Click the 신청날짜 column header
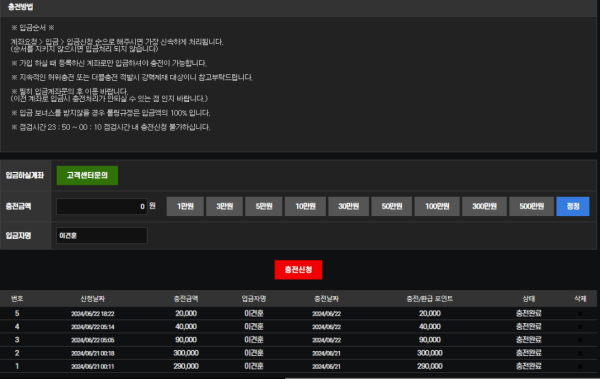This screenshot has width=600, height=379. pos(93,299)
